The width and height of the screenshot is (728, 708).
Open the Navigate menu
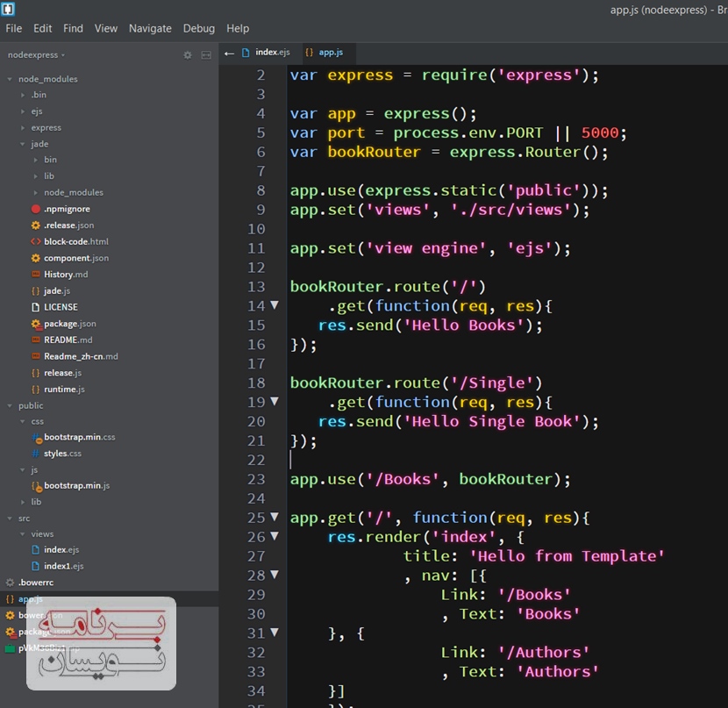click(150, 28)
